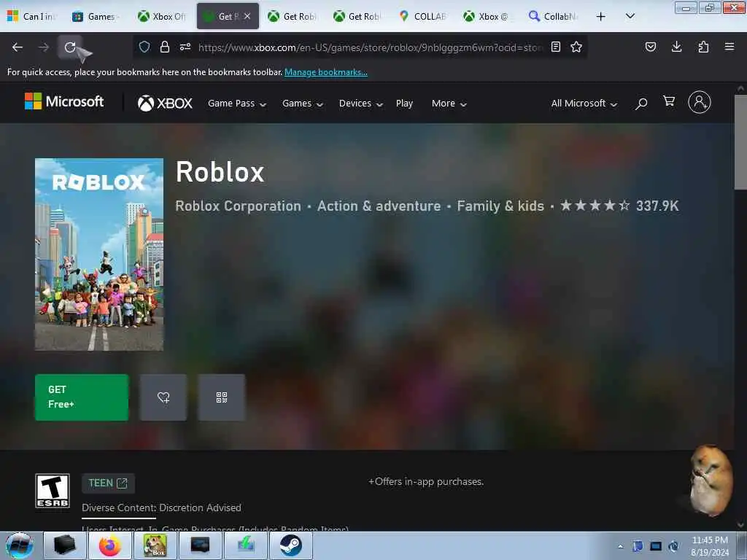This screenshot has width=747, height=560.
Task: Switch to the 'Can I in' tab
Action: pyautogui.click(x=32, y=16)
